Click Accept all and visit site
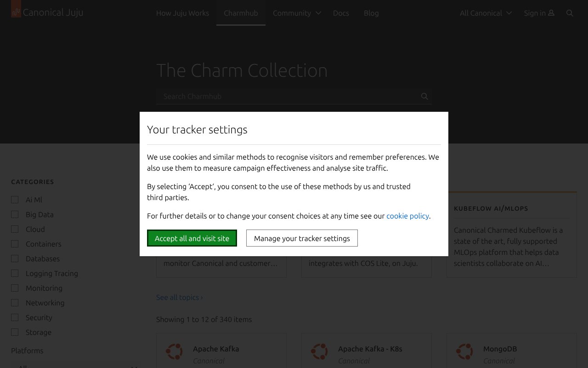This screenshot has width=588, height=368. pos(192,238)
